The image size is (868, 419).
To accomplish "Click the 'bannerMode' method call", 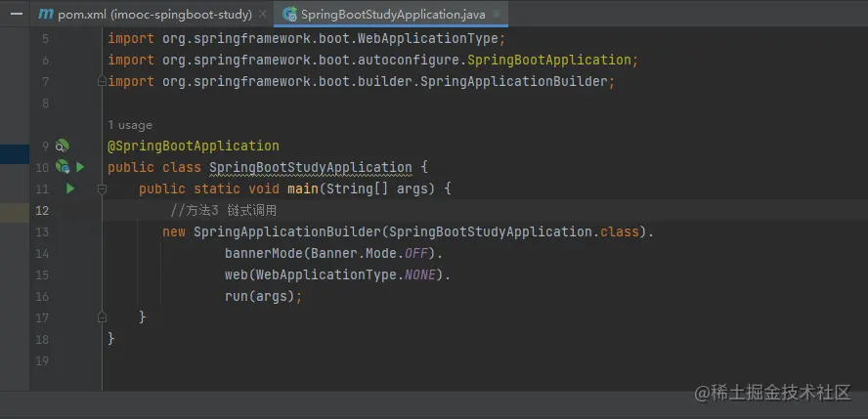I will (x=264, y=253).
